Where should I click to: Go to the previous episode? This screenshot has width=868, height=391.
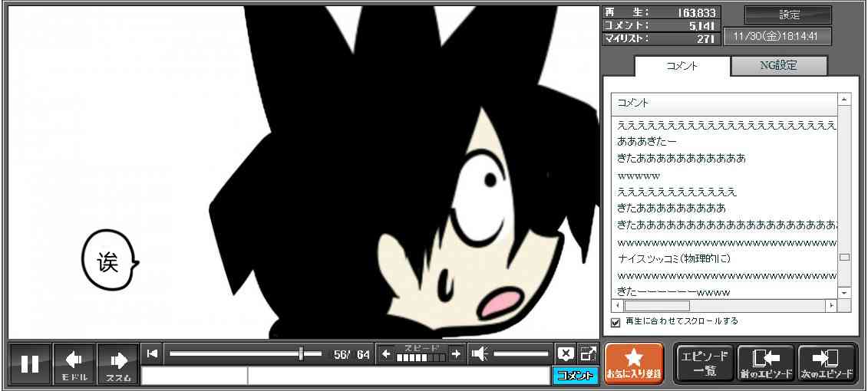[765, 363]
